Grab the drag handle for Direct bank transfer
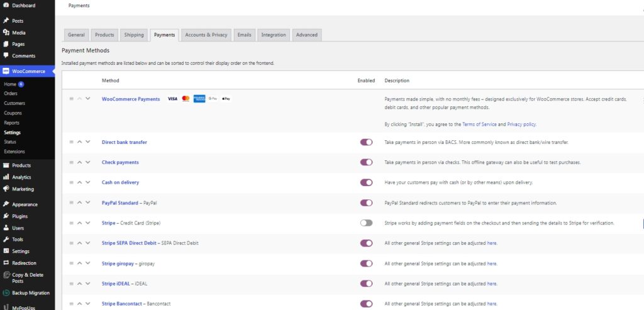Viewport: 644px width, 310px height. 72,142
